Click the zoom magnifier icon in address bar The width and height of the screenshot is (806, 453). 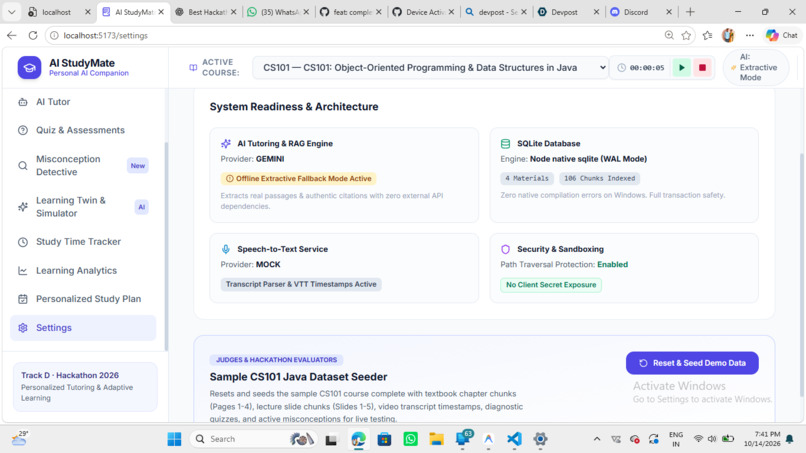coord(669,35)
